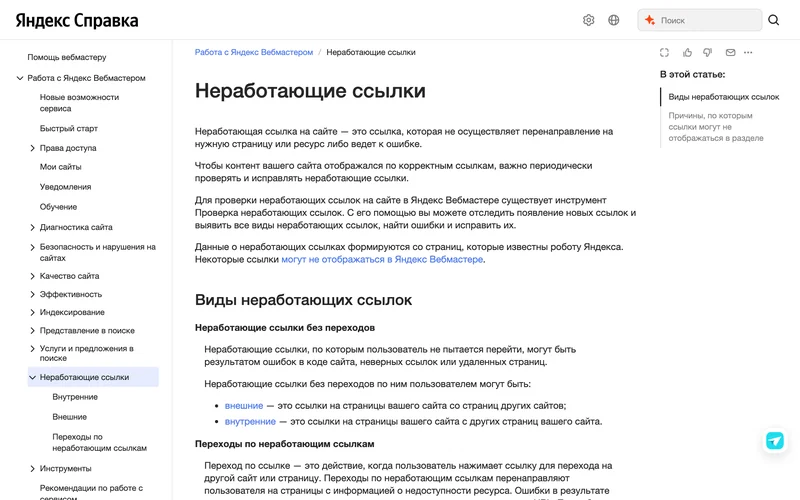800x500 pixels.
Task: Click the envelope feedback icon
Action: coord(730,53)
